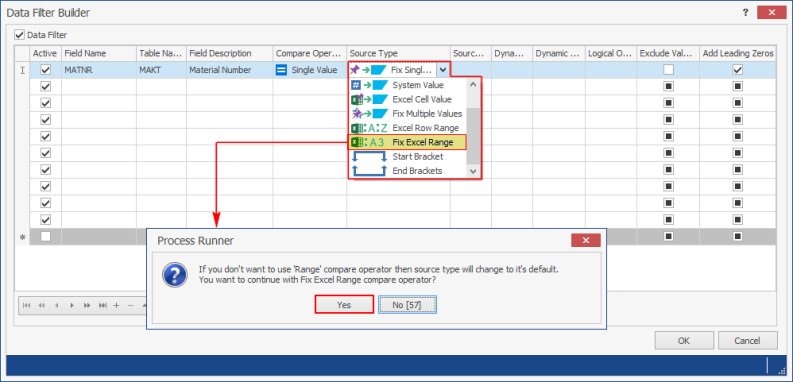This screenshot has height=382, width=793.
Task: Choose System Value source type
Action: 408,85
